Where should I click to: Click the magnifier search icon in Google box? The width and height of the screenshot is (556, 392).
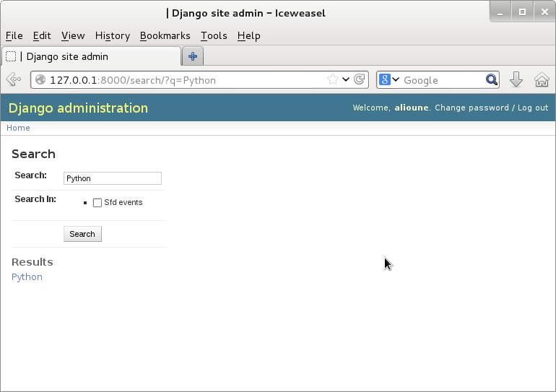[492, 79]
